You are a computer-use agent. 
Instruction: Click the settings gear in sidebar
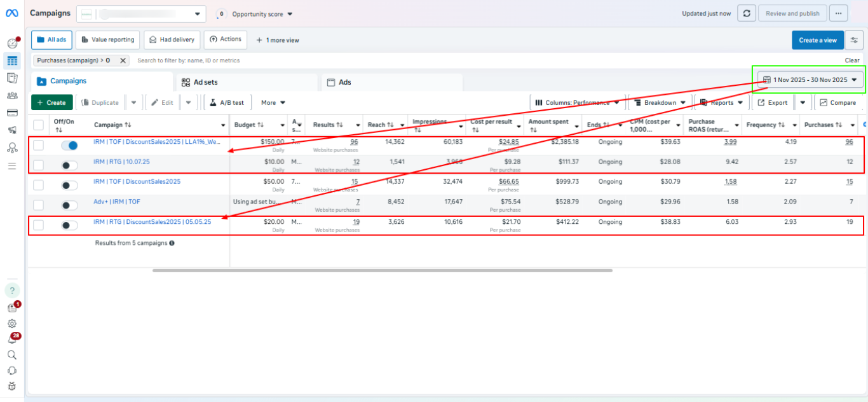[x=11, y=323]
